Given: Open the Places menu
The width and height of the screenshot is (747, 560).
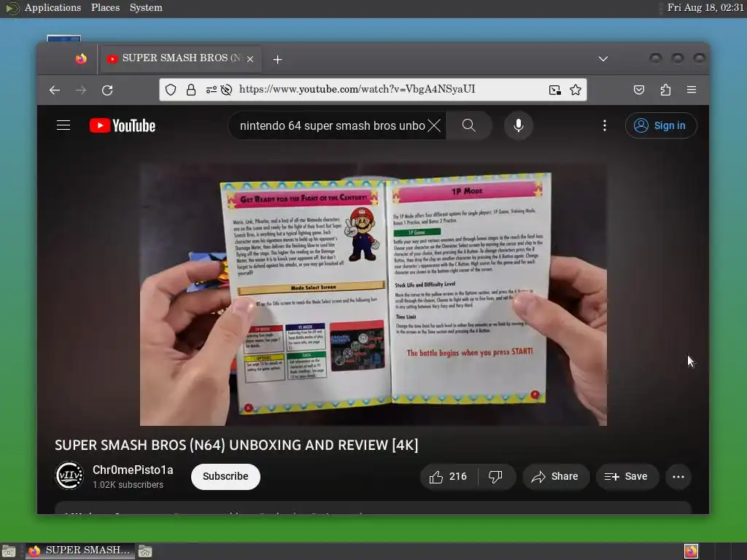Looking at the screenshot, I should (105, 7).
